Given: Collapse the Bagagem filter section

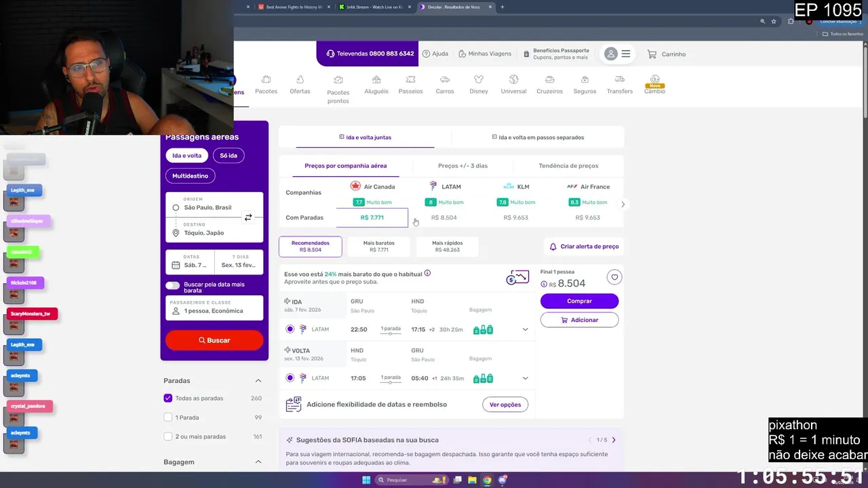Looking at the screenshot, I should (x=258, y=462).
